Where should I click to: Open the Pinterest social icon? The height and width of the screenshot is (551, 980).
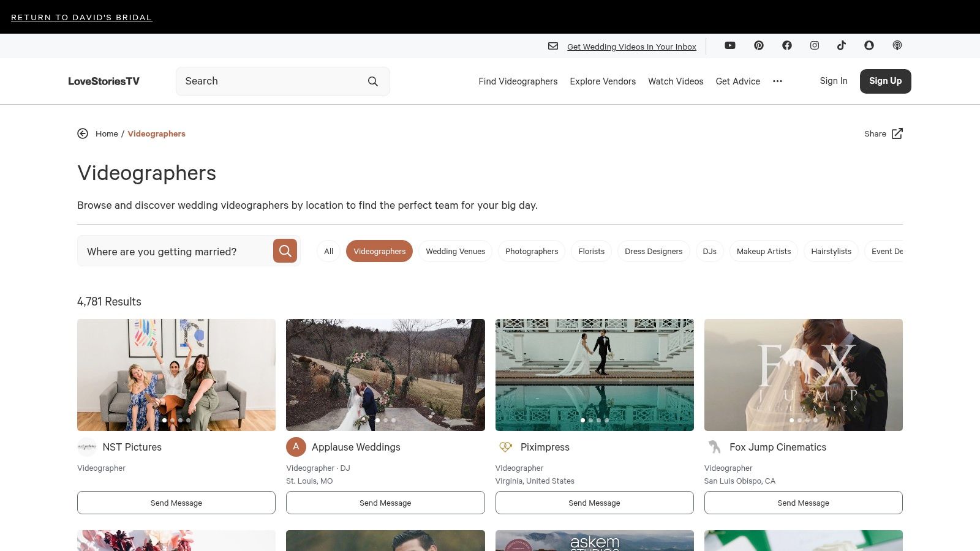click(x=759, y=45)
